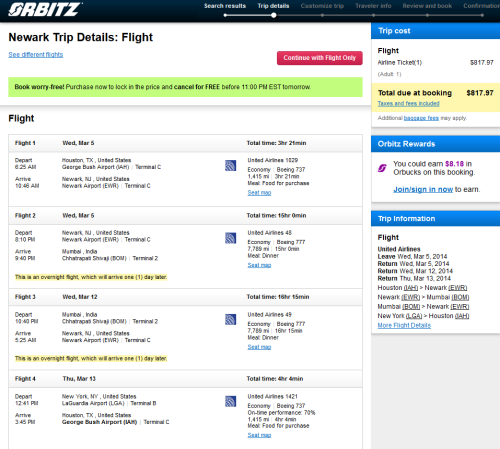View Seat map for United Airlines 1421
This screenshot has width=500, height=449.
[259, 435]
